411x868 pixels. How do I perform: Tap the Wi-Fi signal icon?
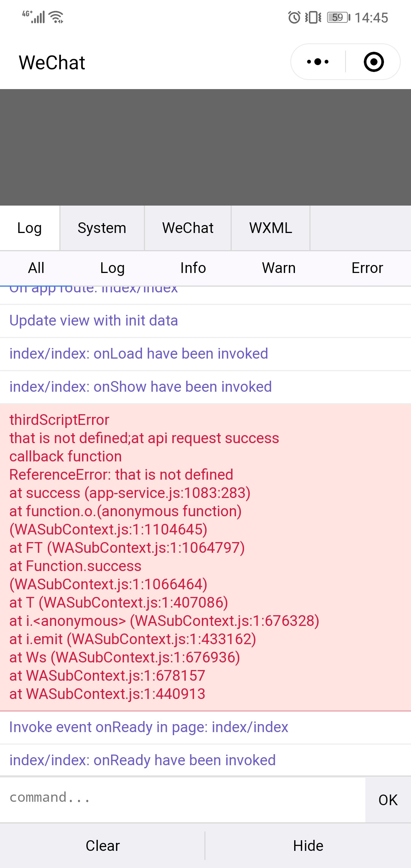tap(57, 17)
